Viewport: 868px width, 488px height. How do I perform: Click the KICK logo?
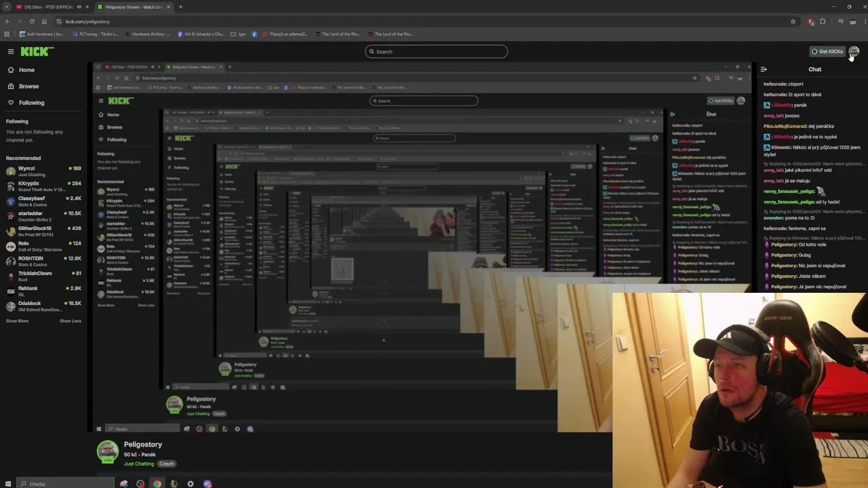pos(37,52)
